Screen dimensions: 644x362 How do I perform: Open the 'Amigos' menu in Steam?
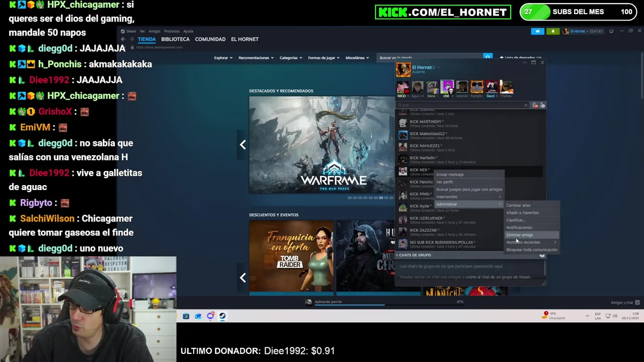(154, 31)
